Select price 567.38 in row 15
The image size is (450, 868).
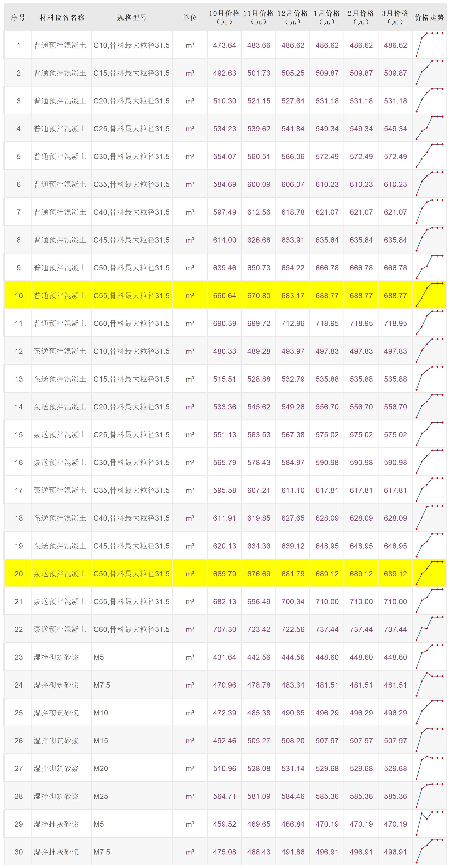pos(293,434)
